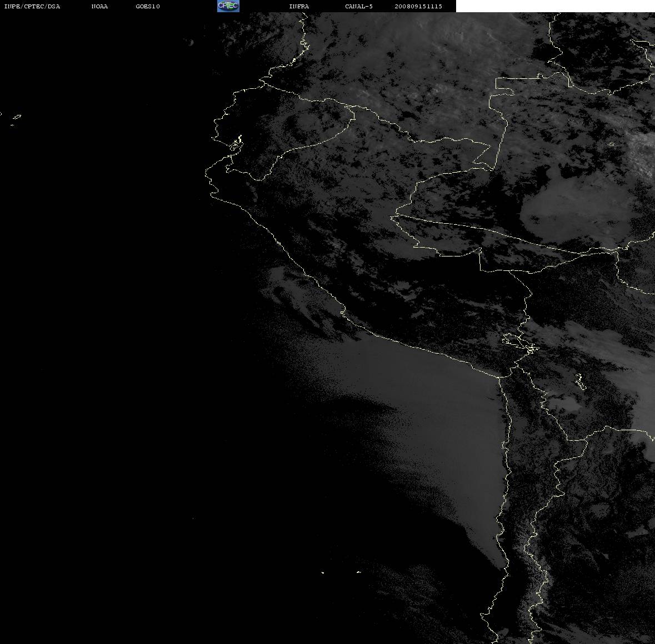The height and width of the screenshot is (644, 655).
Task: Click the Puná Island outline in the gulf
Action: (236, 144)
